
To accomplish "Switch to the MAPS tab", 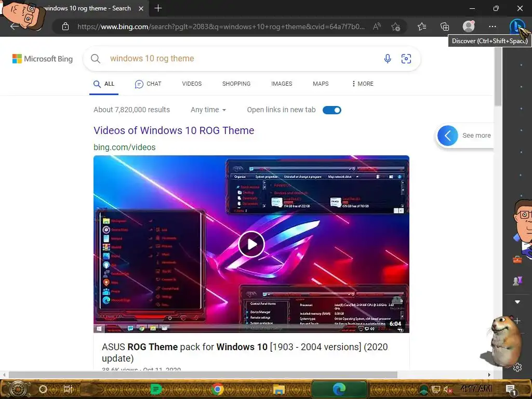I will coord(321,84).
